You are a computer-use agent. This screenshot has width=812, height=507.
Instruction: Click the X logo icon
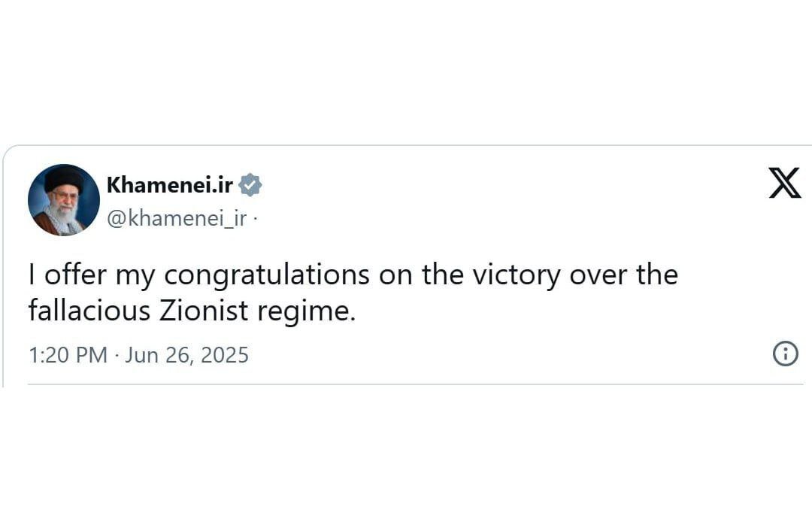click(x=784, y=184)
